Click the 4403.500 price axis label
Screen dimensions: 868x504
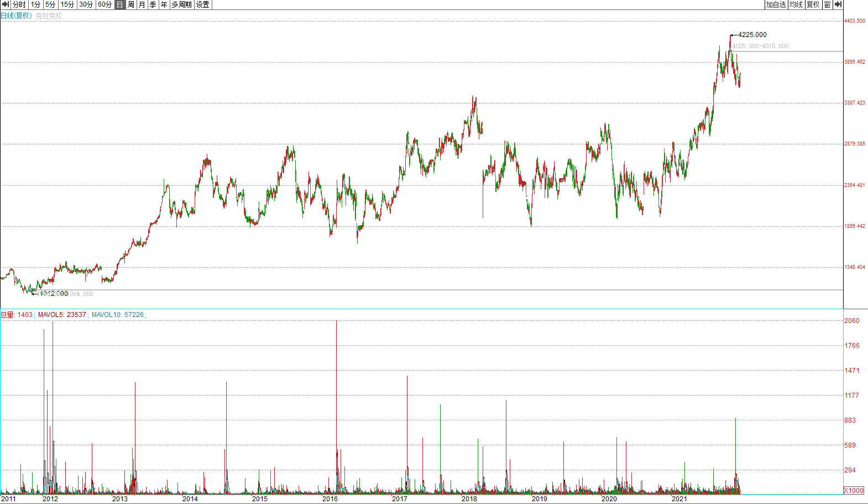coord(855,21)
